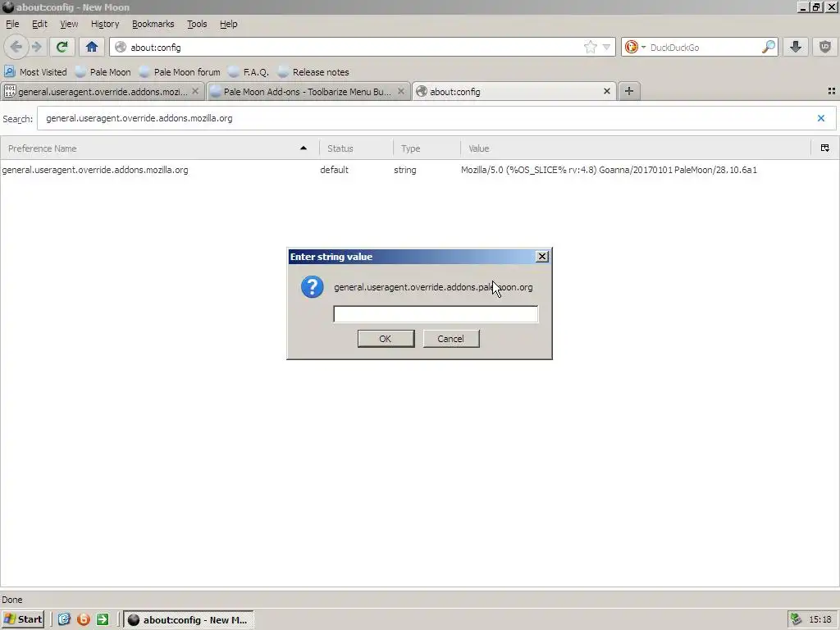Open the Help menu
Screen dimensions: 840x630
coord(228,24)
